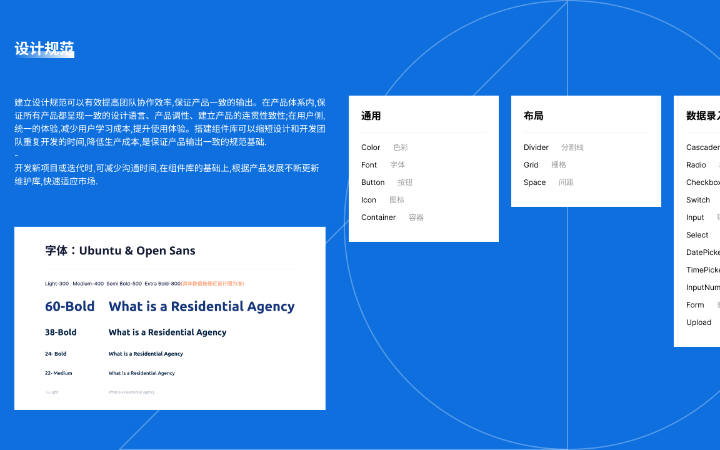
Task: Select the Cascader entry in data entry list
Action: (702, 148)
